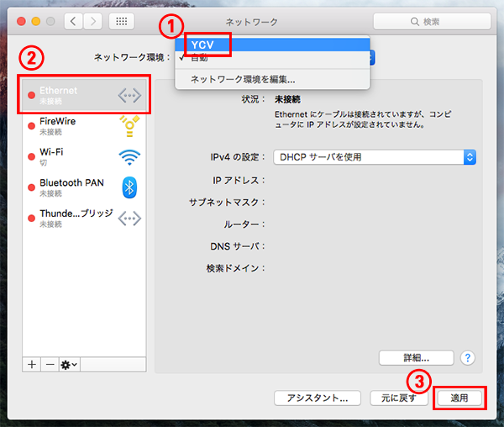Viewport: 504px width, 427px height.
Task: Show all preferences grid button
Action: 122,22
